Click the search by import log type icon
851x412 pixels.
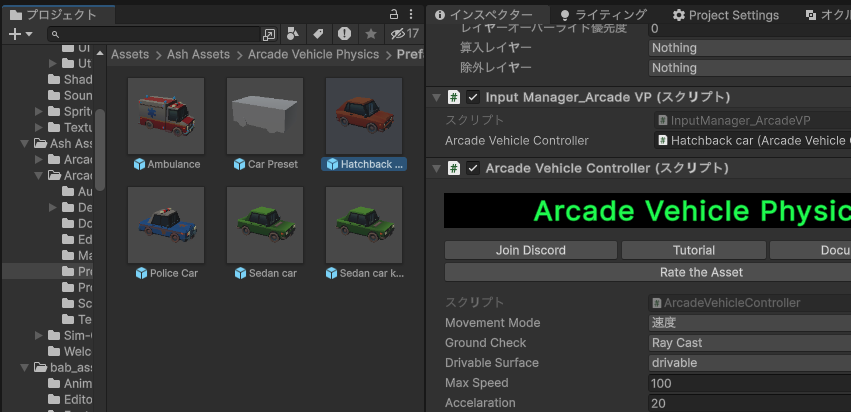(x=344, y=34)
